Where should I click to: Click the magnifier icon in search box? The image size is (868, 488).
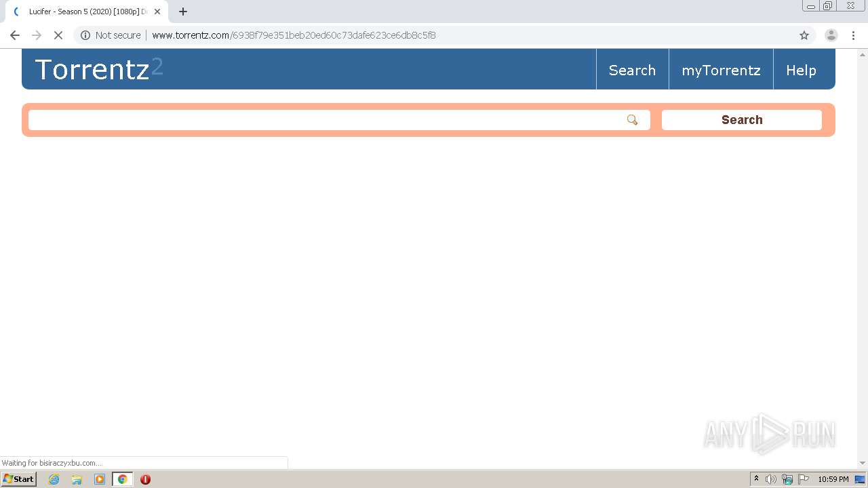(x=632, y=120)
